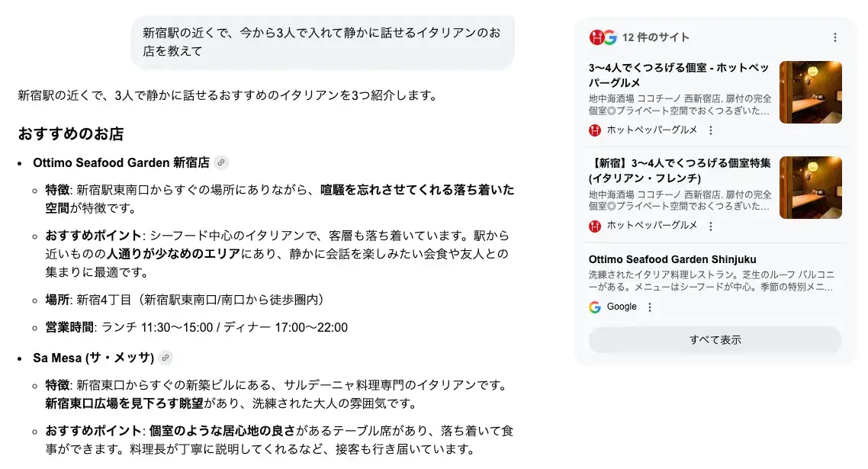The width and height of the screenshot is (868, 469).
Task: Click Hot Pepper logo in 12 件のサイト header
Action: (596, 37)
